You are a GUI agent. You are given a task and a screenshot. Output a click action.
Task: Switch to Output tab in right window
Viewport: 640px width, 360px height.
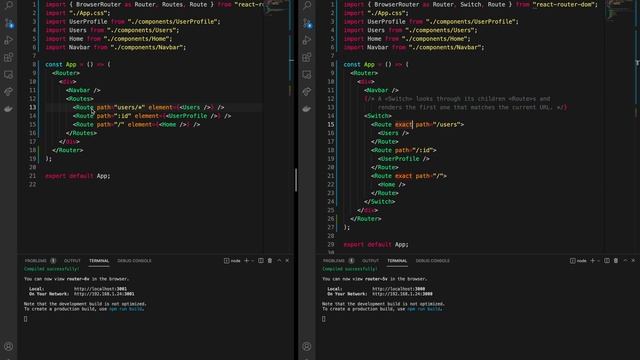(x=371, y=261)
